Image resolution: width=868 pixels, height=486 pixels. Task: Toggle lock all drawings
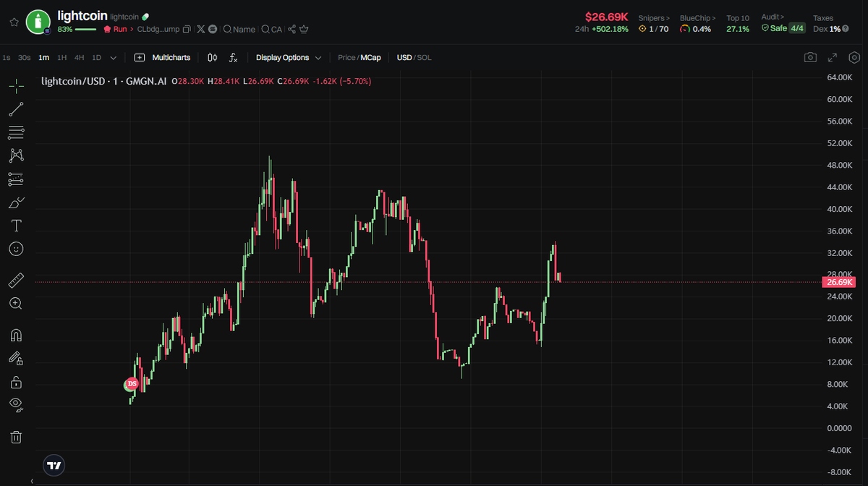tap(16, 381)
